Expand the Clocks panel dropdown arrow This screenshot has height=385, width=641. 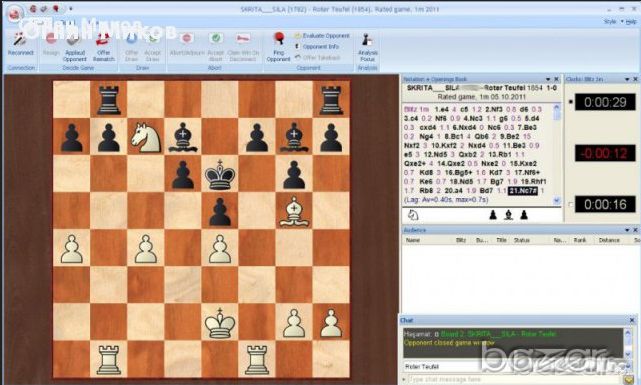[627, 79]
